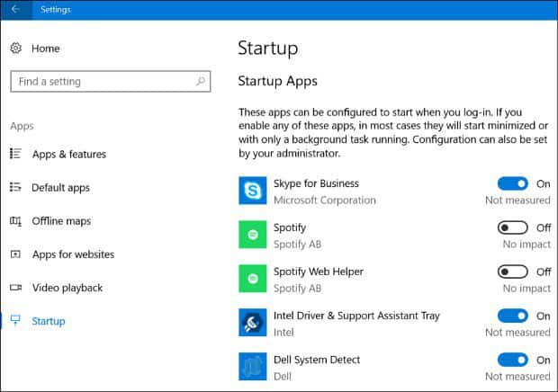
Task: Disable Intel Driver & Support Assistant Tray toggle
Action: click(x=512, y=316)
